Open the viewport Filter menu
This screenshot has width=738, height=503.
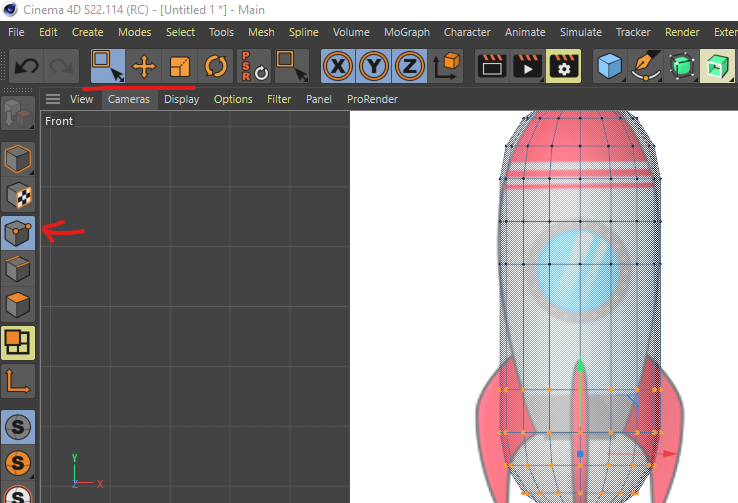[279, 99]
